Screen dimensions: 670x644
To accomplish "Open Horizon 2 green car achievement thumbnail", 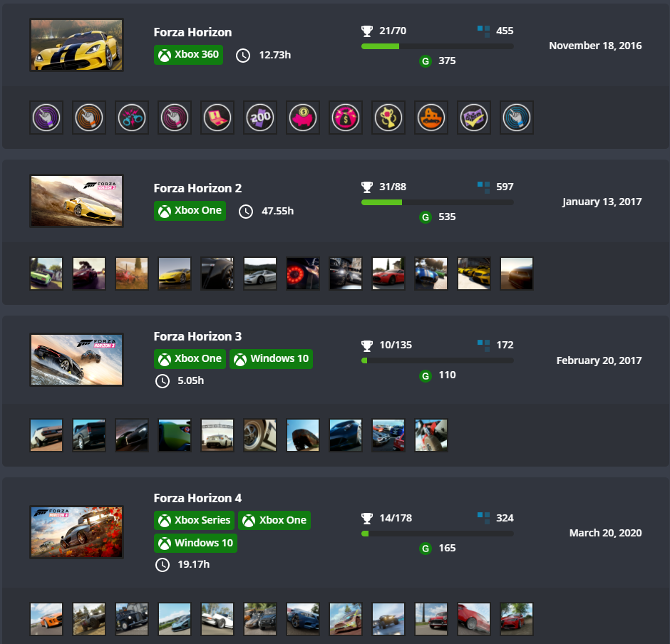I will (46, 274).
